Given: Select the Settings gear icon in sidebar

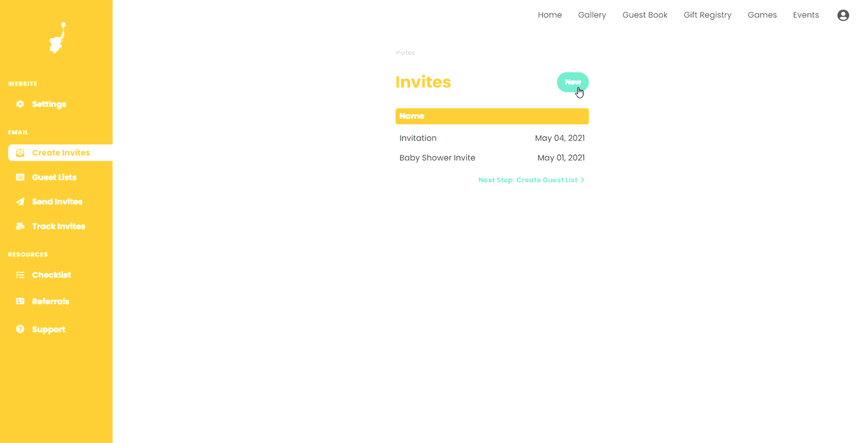Looking at the screenshot, I should click(x=20, y=104).
